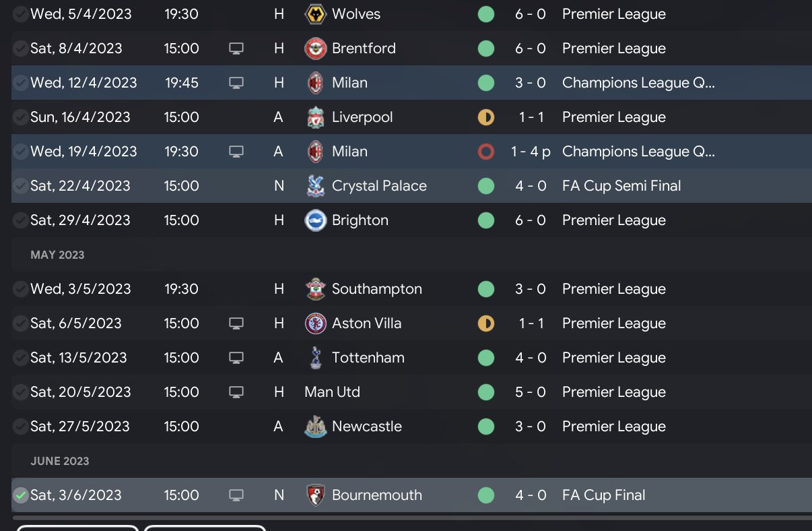
Task: Click the Bournemouth club crest
Action: pos(316,495)
